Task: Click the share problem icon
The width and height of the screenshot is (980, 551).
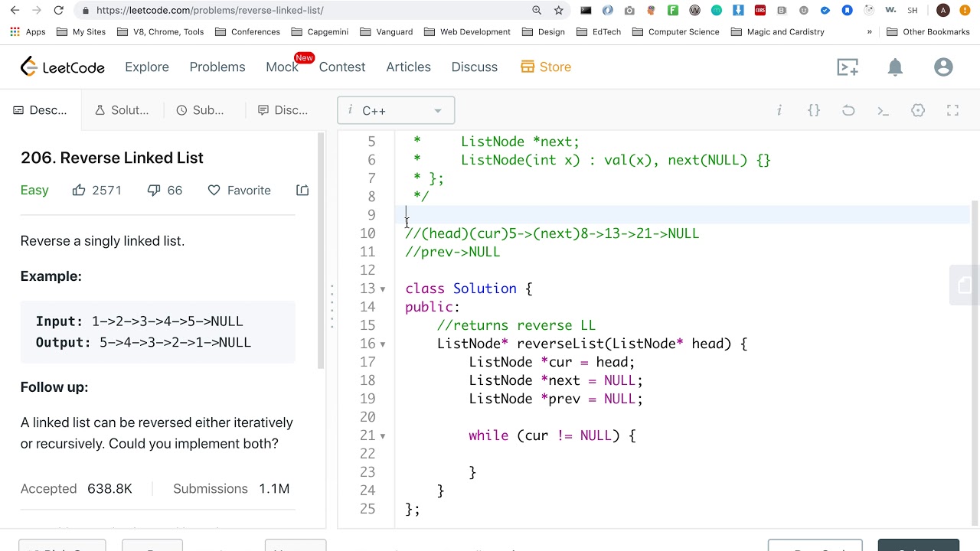Action: click(x=302, y=190)
